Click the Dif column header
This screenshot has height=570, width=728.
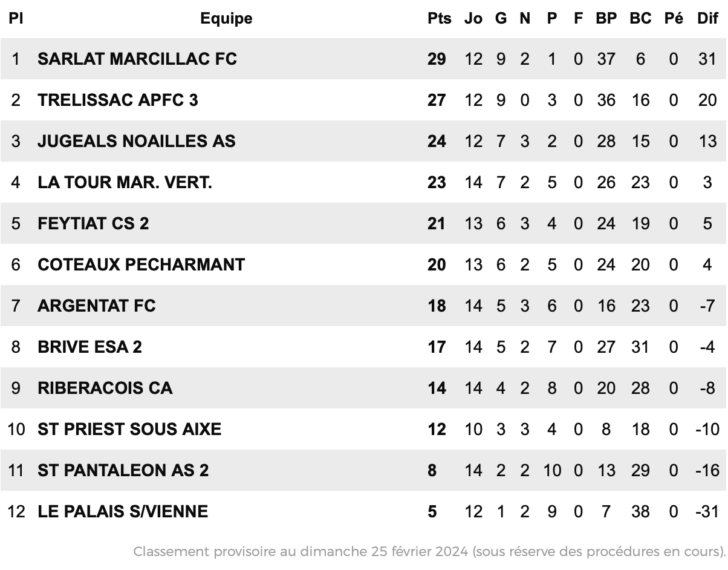[707, 18]
